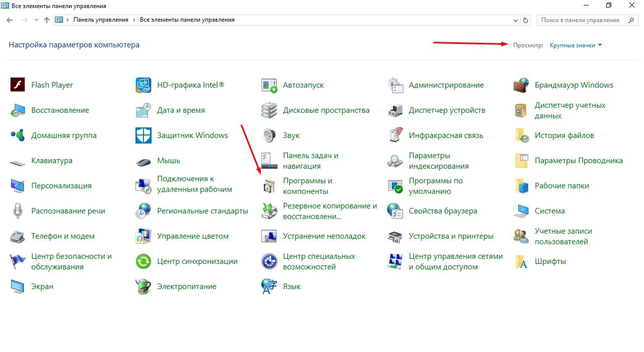
Task: Open Подключения к удаленным рабочим link
Action: 194,184
